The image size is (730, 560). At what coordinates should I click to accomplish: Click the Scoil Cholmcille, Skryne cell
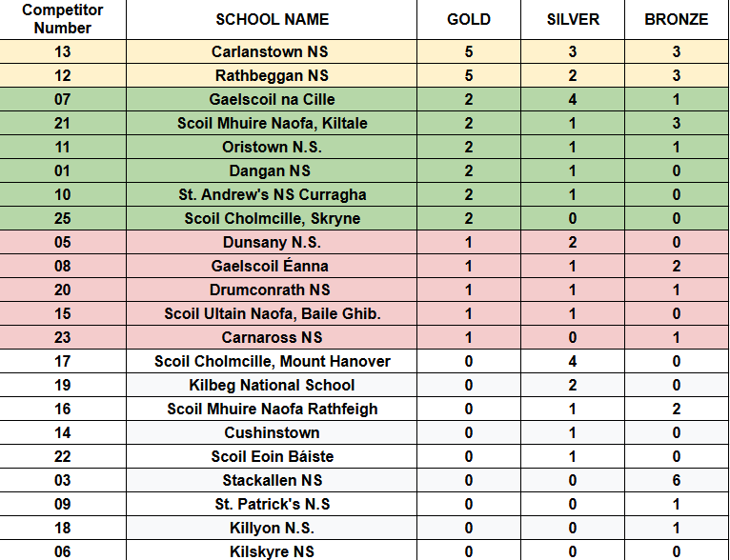(272, 218)
